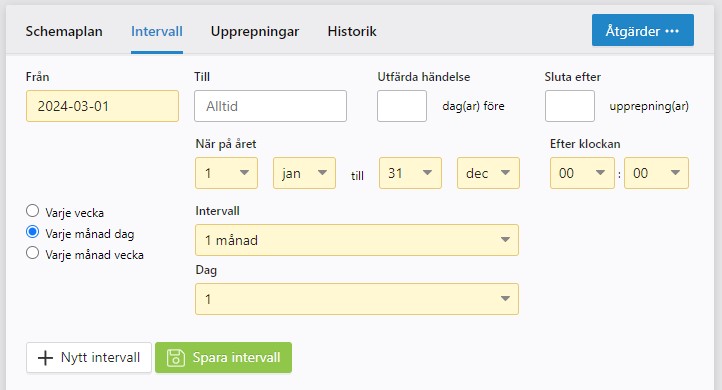Viewport: 722px width, 390px height.
Task: Open the Åtgärder actions menu
Action: pyautogui.click(x=643, y=30)
